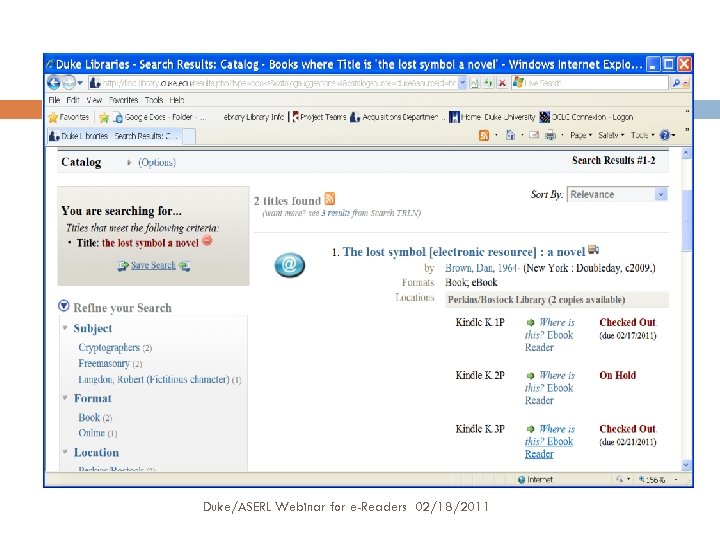The image size is (720, 540).
Task: Open the Favorites menu
Action: (124, 100)
